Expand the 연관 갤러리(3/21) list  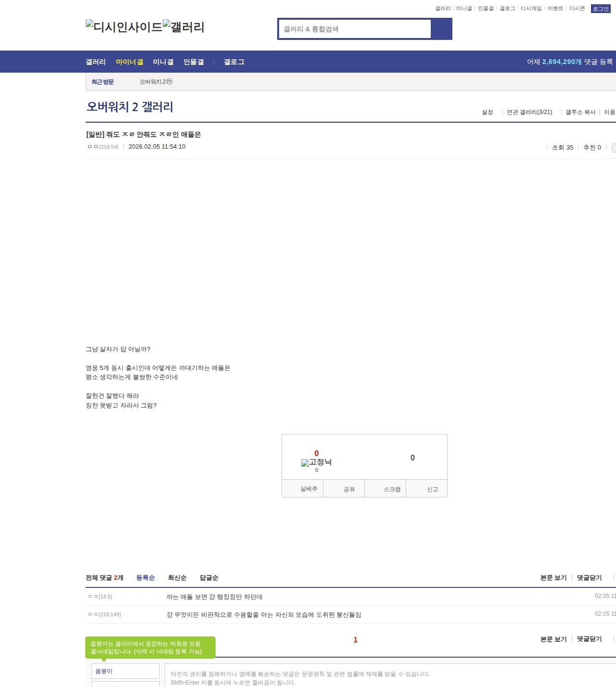tap(529, 112)
